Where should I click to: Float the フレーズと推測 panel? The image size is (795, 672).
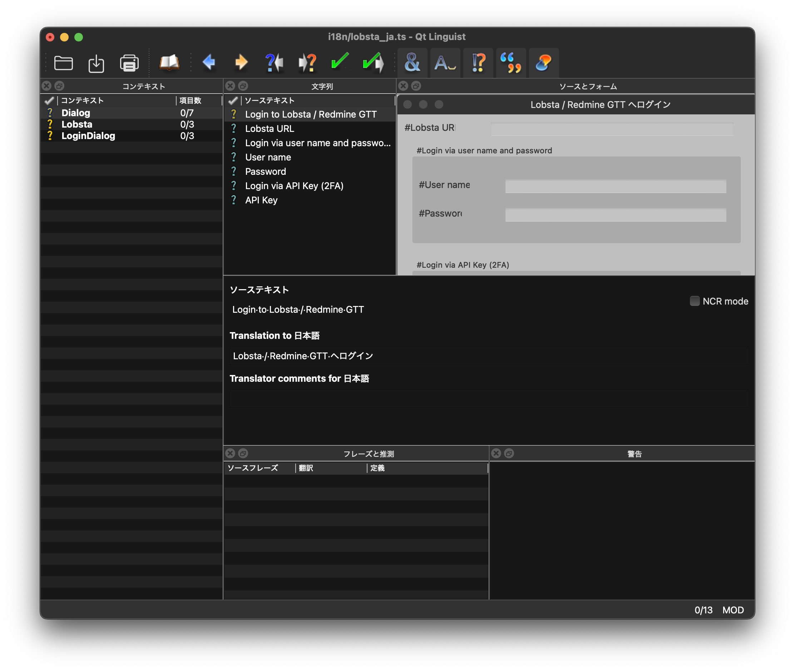point(243,453)
